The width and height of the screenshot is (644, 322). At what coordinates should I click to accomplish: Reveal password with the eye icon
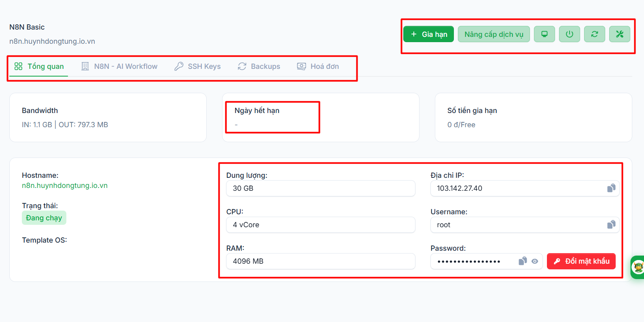(535, 261)
